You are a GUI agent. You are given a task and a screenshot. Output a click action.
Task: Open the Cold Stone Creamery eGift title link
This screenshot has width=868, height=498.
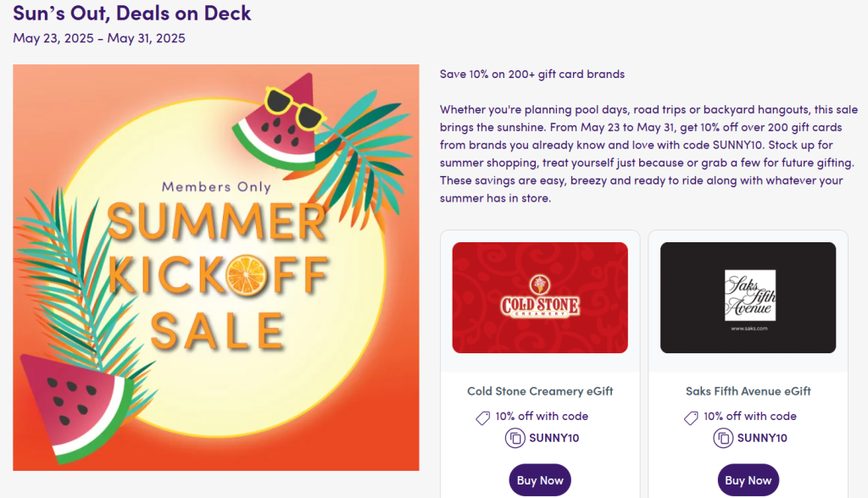tap(540, 391)
